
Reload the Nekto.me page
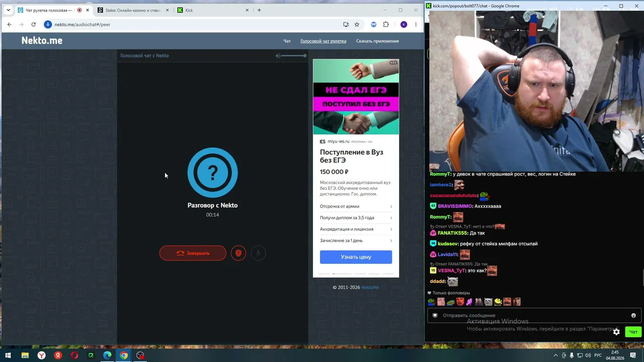coord(33,24)
